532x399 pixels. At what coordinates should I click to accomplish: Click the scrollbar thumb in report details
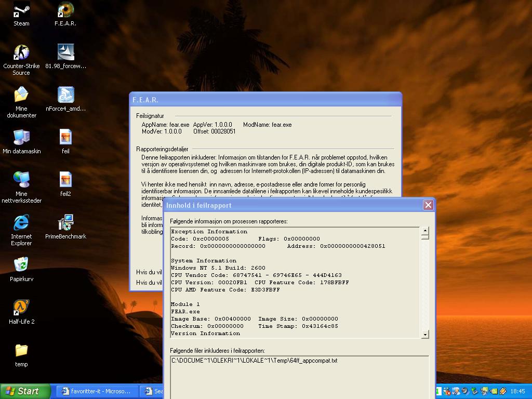click(x=425, y=237)
